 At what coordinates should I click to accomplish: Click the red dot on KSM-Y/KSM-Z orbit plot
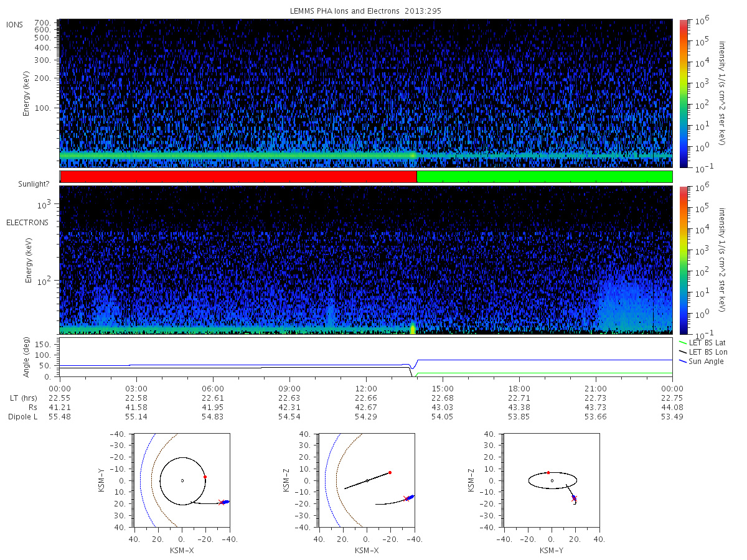(x=548, y=472)
